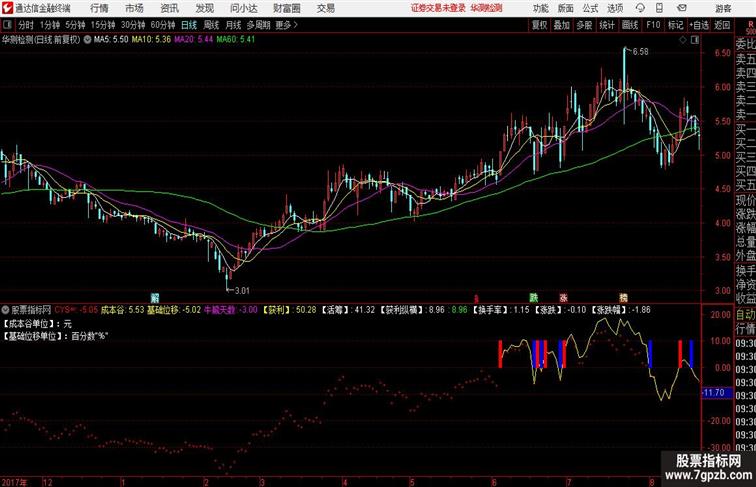Switch to the 5分钟 period tab
Image resolution: width=756 pixels, height=487 pixels.
point(75,25)
